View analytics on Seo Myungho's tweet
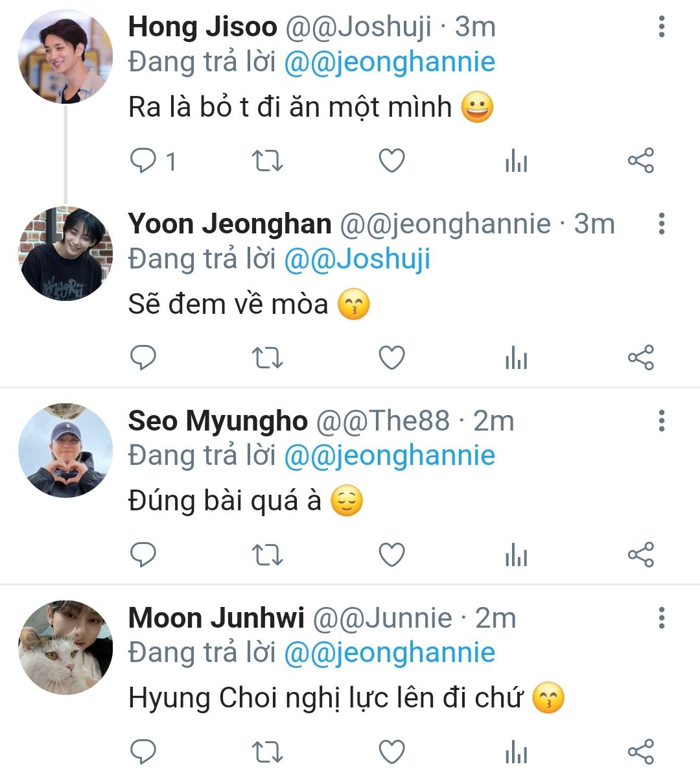The height and width of the screenshot is (771, 700). (516, 554)
